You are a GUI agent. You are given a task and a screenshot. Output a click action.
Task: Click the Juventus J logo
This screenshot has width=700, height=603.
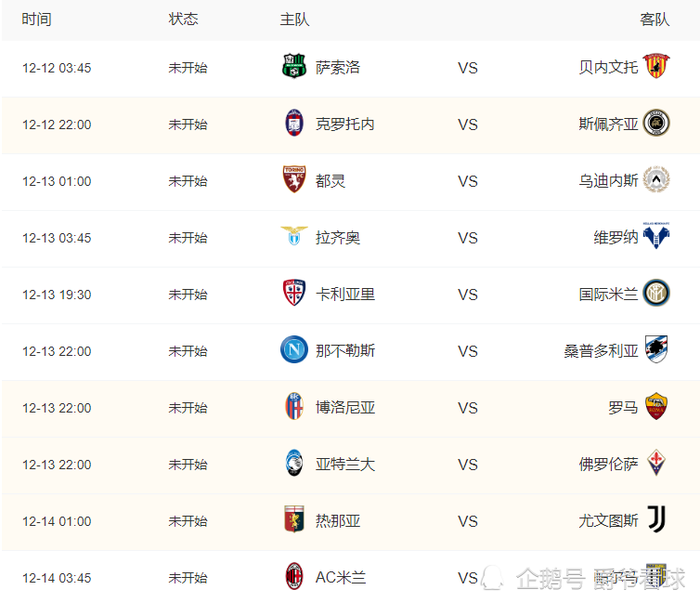(656, 519)
